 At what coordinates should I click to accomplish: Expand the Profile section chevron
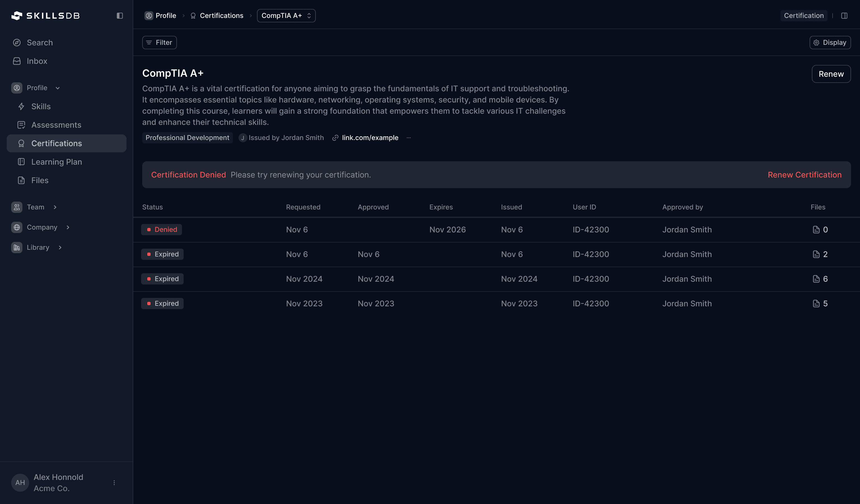coord(57,88)
